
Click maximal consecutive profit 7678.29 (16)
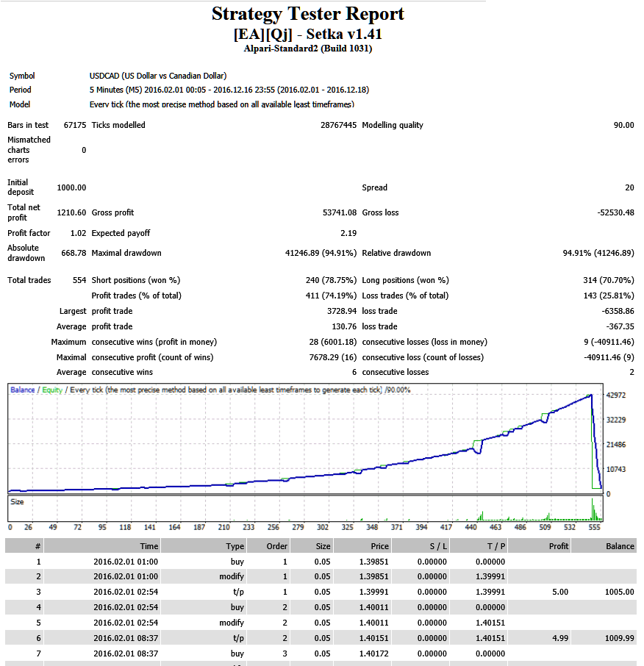332,358
